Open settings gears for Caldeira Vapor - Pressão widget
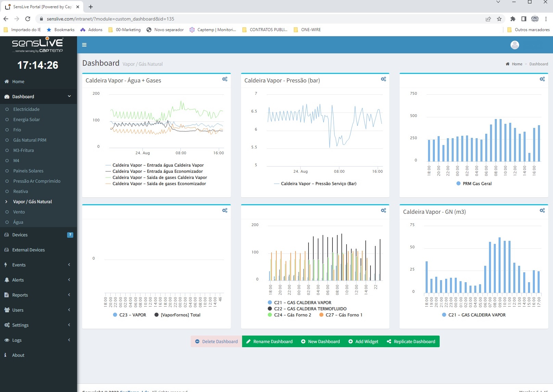 click(383, 79)
